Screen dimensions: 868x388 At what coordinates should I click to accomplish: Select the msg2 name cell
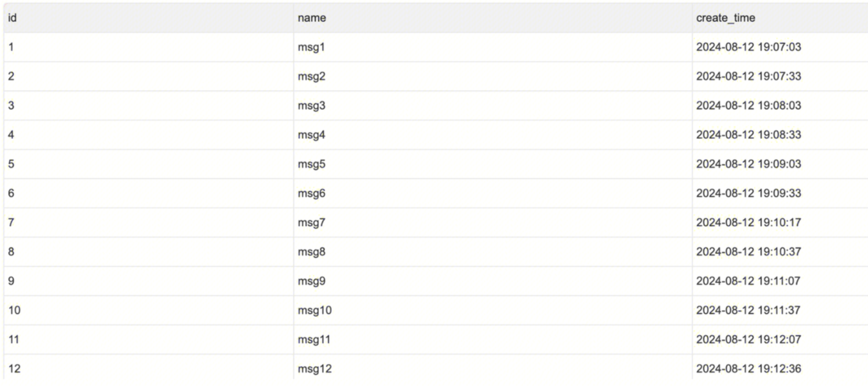pyautogui.click(x=311, y=76)
